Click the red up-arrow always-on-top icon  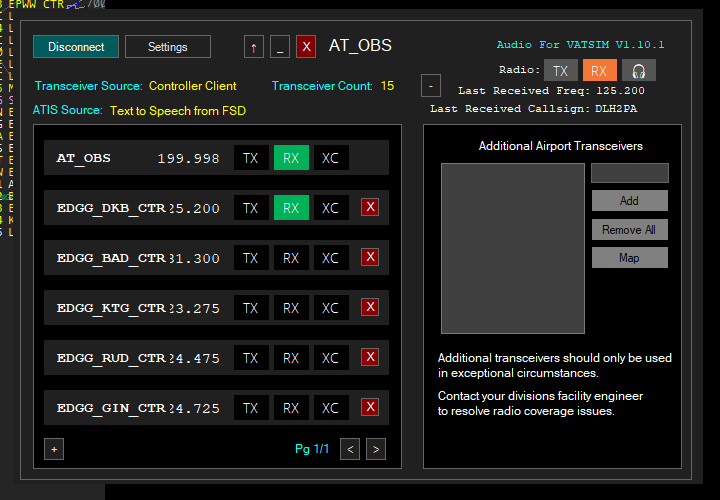(254, 47)
